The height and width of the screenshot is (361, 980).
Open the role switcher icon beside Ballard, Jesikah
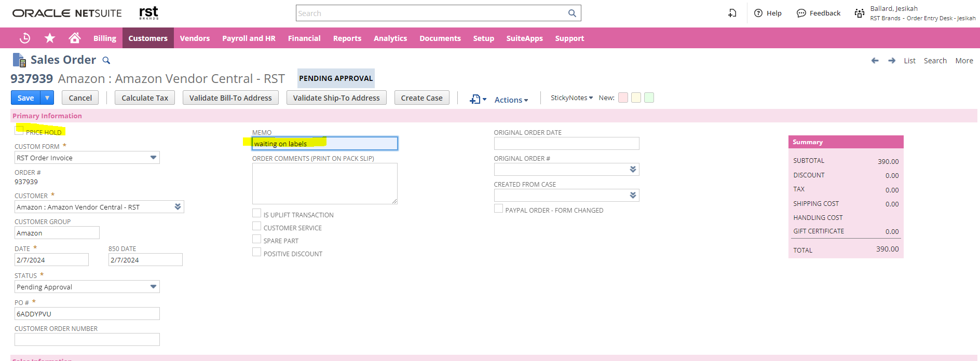point(860,13)
